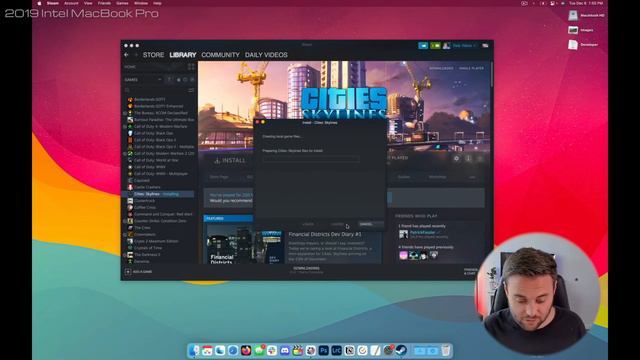
Task: Select Call of Duty: Black Ops II
Action: click(155, 140)
